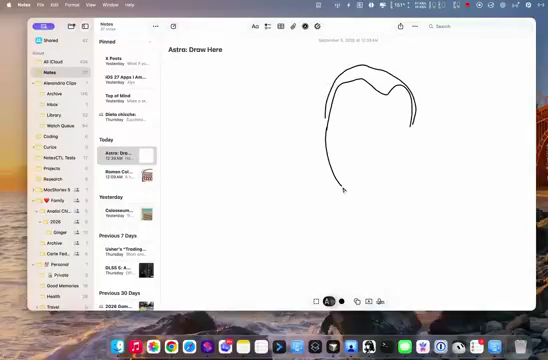Click the shapes tool in drawing toolbar
This screenshot has height=360, width=548.
point(357,301)
